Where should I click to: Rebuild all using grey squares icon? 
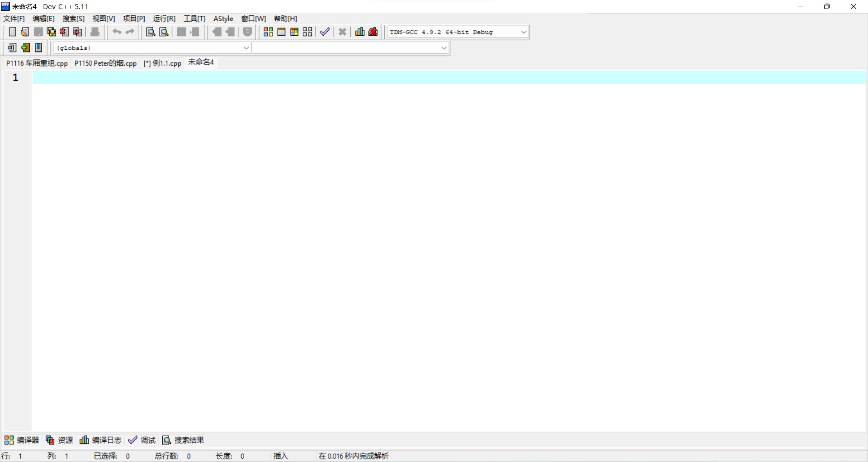coord(307,32)
